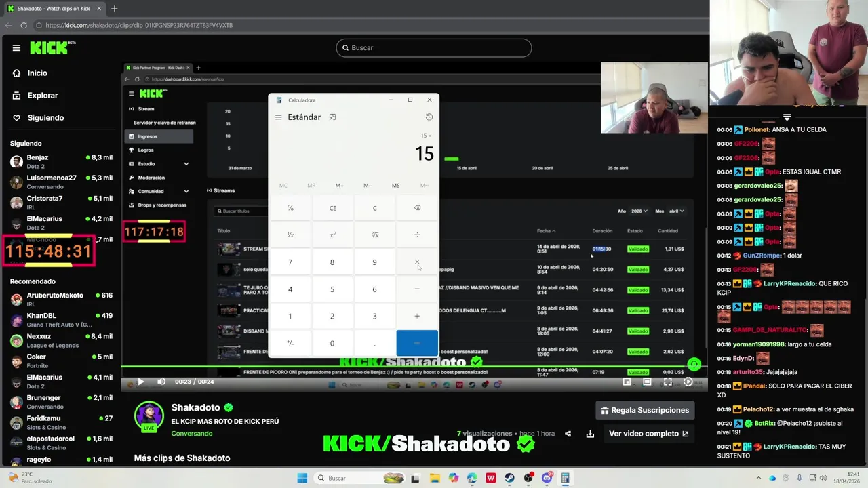The width and height of the screenshot is (868, 488).
Task: Open a new browser tab with plus button
Action: pyautogui.click(x=114, y=9)
